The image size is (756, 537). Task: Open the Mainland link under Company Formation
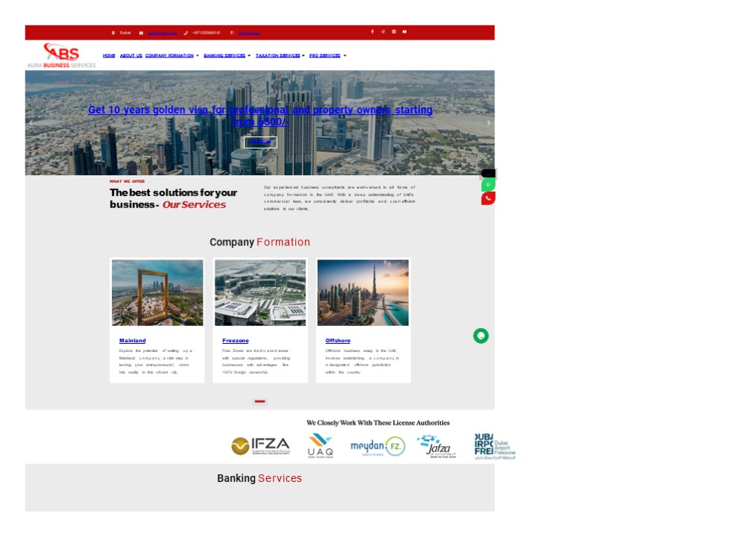(x=132, y=340)
